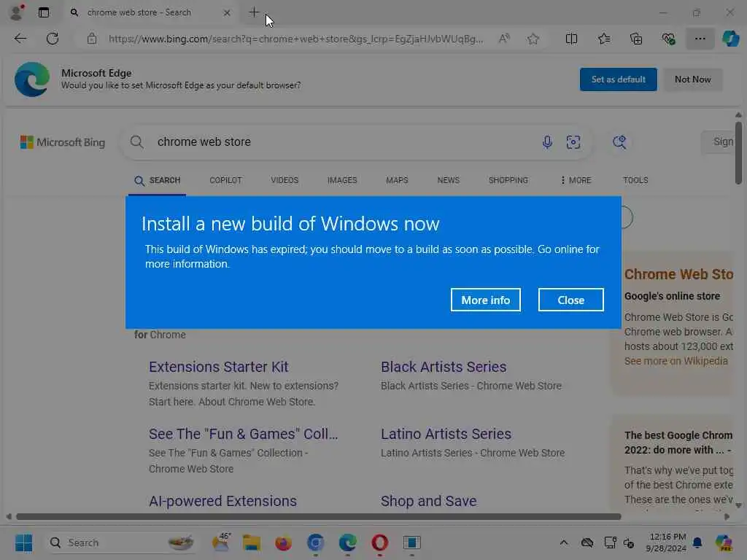
Task: Open Extensions Starter Kit link
Action: tap(218, 367)
